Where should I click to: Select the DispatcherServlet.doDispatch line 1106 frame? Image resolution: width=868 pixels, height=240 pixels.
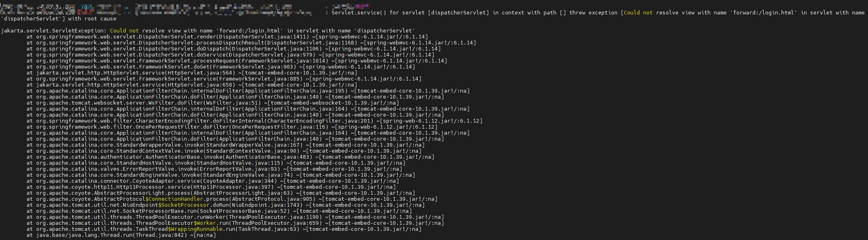[234, 48]
